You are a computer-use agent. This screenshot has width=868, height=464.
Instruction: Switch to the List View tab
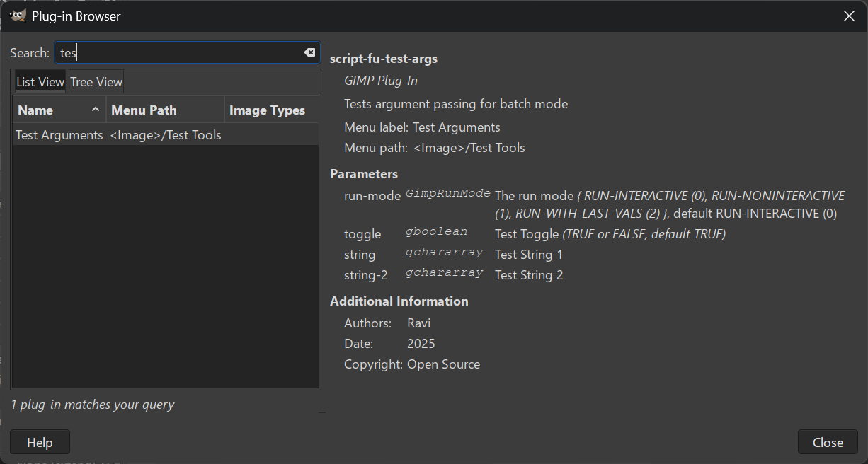[x=40, y=82]
